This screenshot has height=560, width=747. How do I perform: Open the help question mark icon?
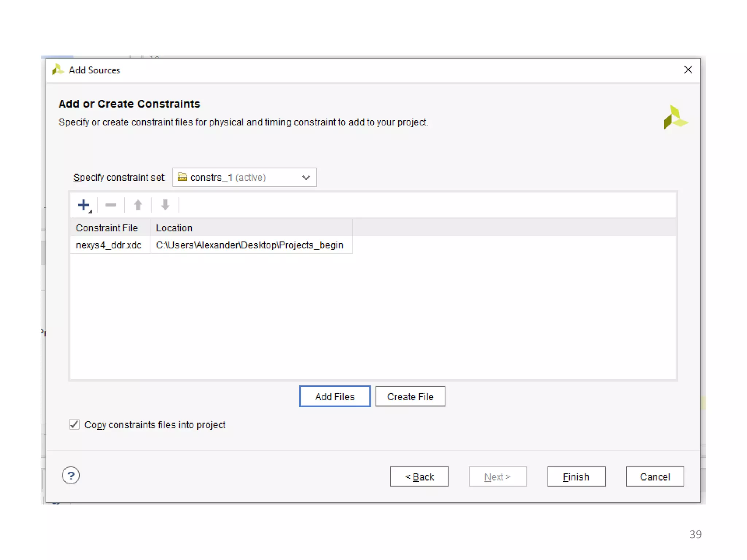[x=71, y=475]
